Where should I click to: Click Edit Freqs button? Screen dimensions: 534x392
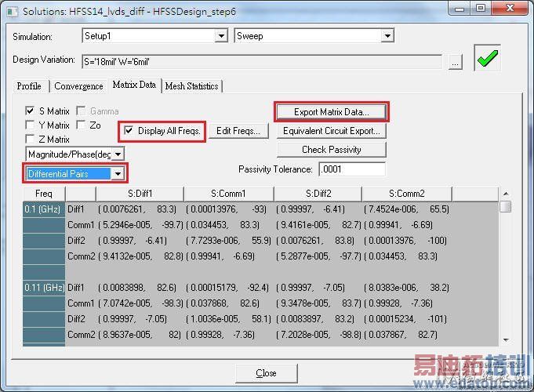238,131
